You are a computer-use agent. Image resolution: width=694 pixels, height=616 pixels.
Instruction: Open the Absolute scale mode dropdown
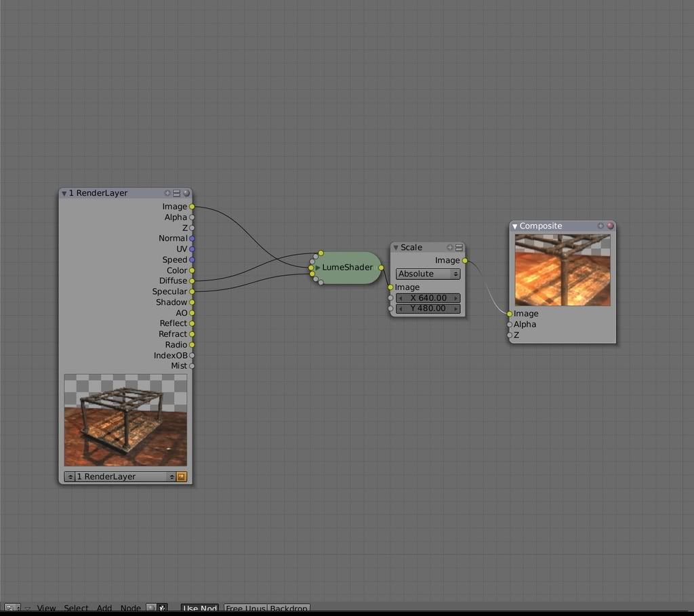(428, 274)
